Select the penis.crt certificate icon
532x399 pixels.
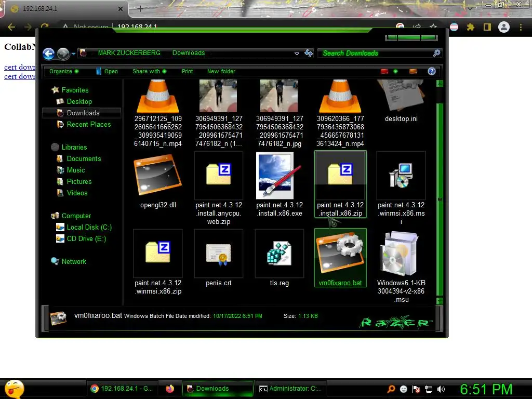219,253
